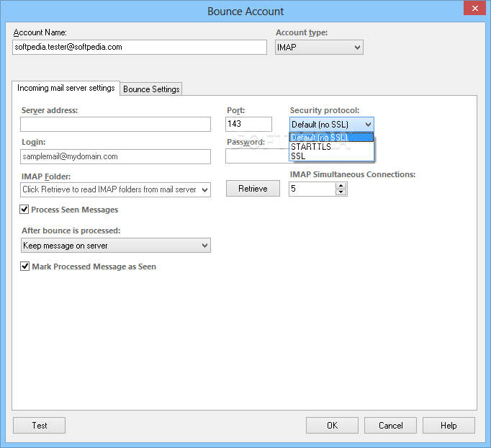Open the IMAP Folder dropdown
Viewport: 491px width, 448px height.
pyautogui.click(x=115, y=189)
